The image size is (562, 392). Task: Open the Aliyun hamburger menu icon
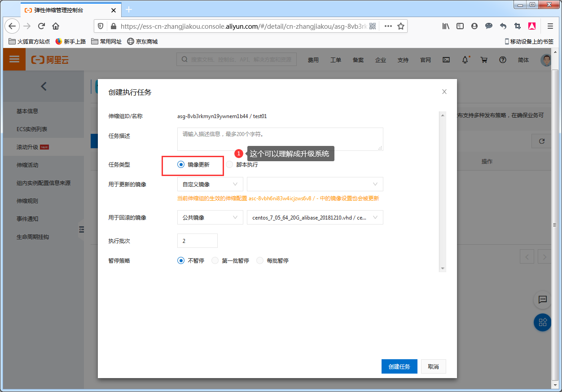[14, 59]
